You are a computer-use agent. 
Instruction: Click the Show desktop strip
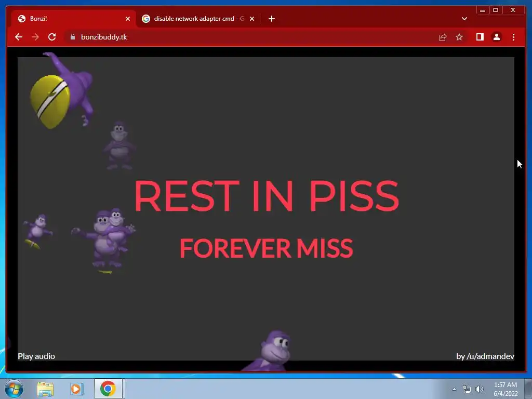tap(528, 389)
